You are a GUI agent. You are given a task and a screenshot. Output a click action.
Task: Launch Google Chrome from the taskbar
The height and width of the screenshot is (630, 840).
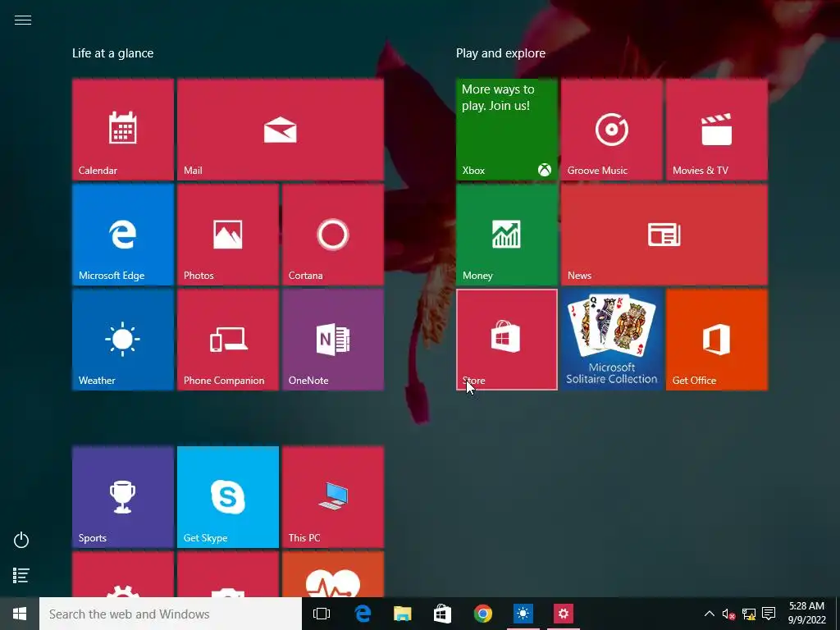482,614
